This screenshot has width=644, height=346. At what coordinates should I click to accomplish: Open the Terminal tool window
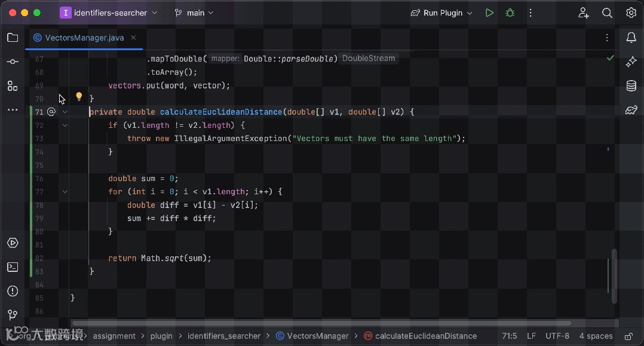tap(13, 267)
